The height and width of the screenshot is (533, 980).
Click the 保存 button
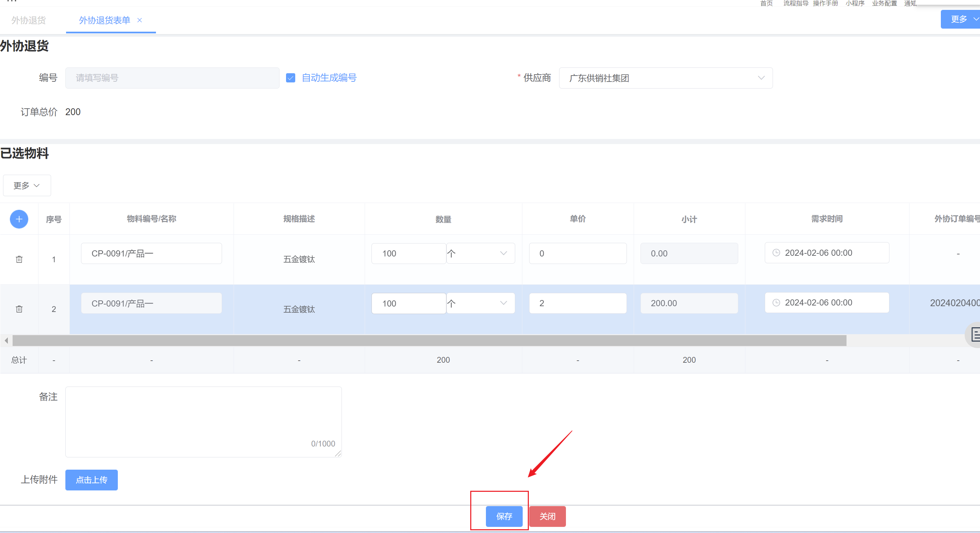point(504,516)
